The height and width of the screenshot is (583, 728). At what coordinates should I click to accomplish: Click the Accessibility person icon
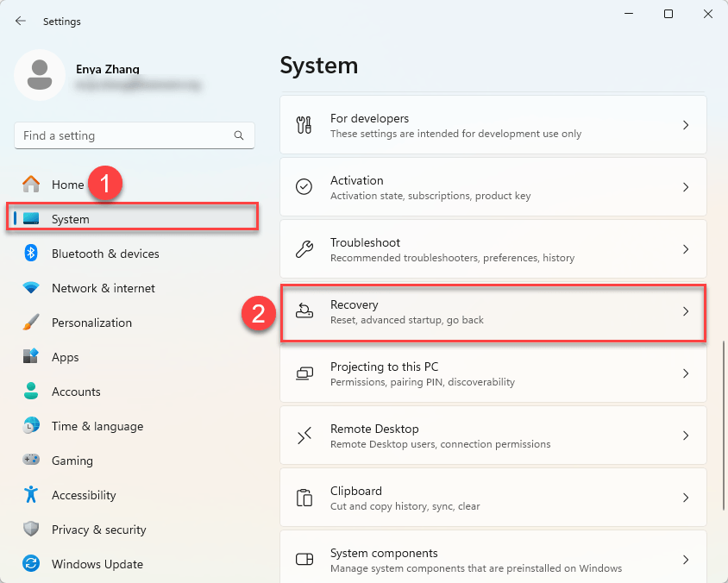tap(31, 495)
